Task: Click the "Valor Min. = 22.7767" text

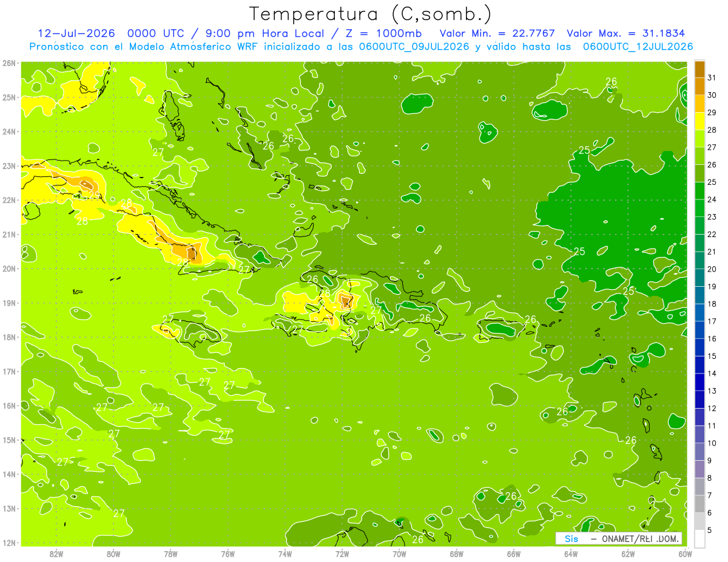Action: tap(497, 33)
